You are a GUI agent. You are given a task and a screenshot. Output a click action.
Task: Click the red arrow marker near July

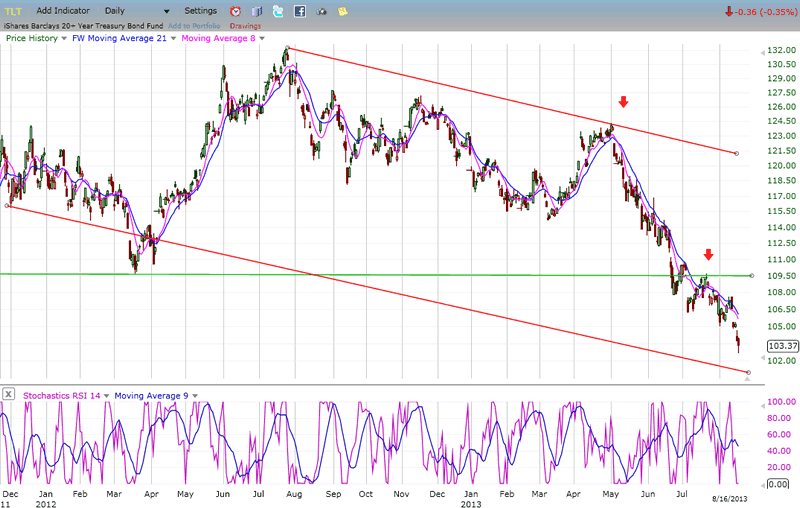point(708,255)
